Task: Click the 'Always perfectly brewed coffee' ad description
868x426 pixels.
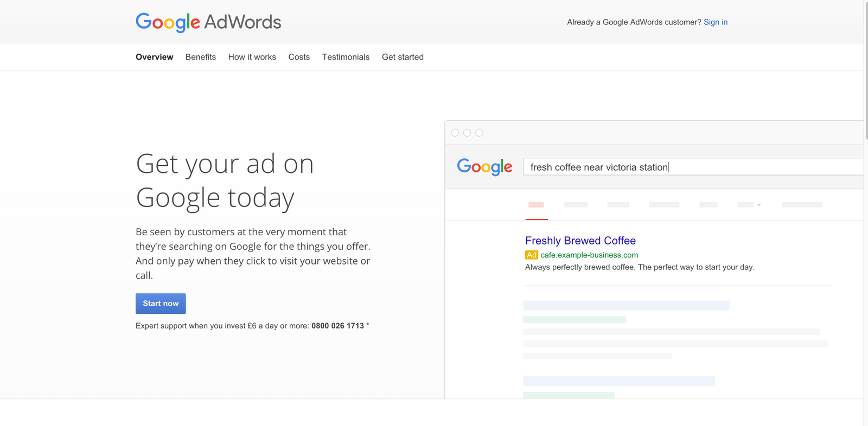Action: point(640,267)
